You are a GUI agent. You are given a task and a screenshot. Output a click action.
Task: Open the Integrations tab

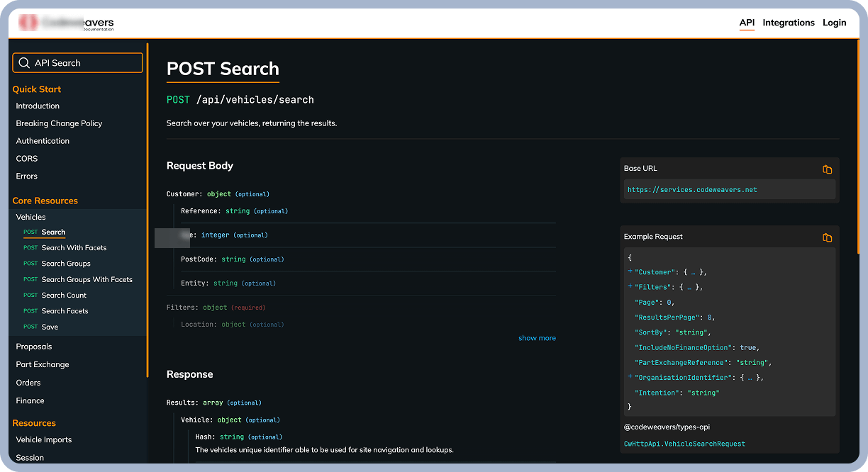789,23
